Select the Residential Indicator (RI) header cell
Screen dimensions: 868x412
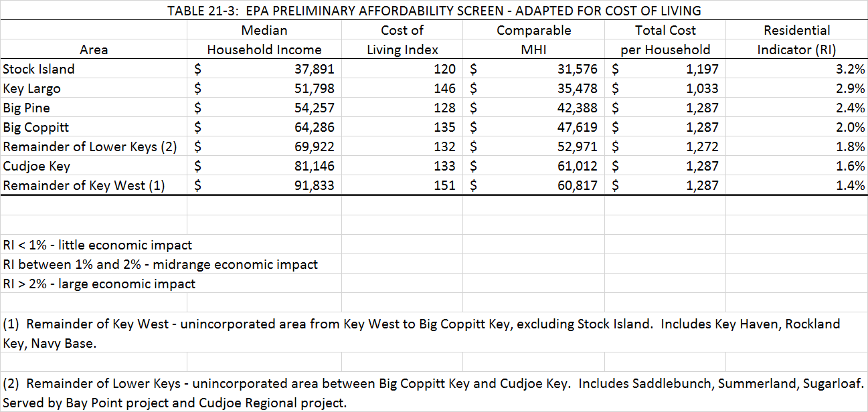[x=796, y=40]
